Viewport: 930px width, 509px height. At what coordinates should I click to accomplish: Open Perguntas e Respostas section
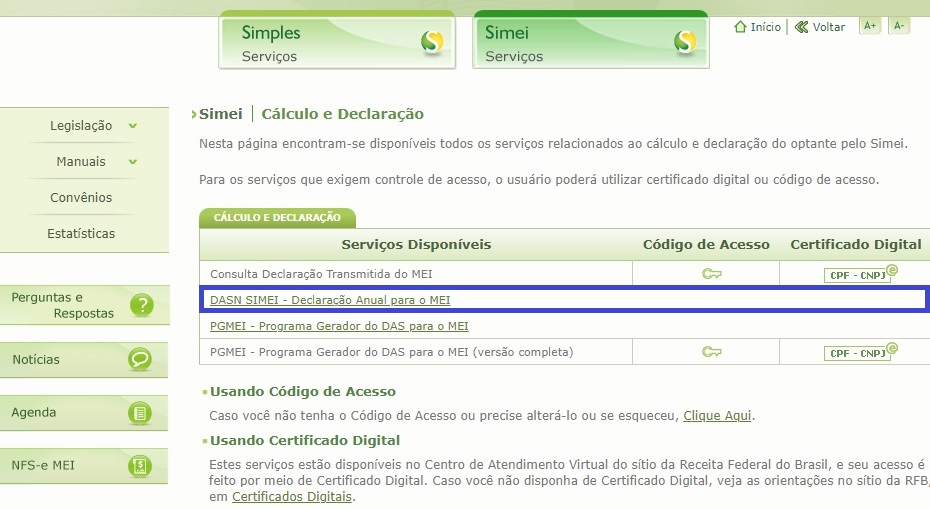click(x=85, y=305)
